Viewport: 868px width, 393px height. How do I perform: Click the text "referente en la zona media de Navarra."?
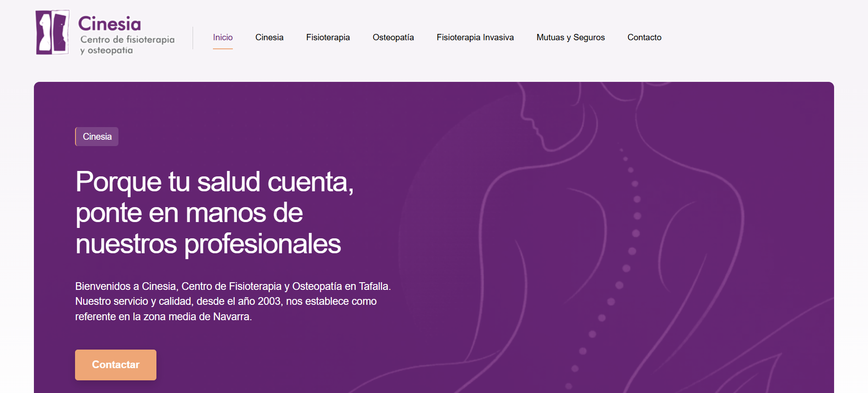[164, 317]
